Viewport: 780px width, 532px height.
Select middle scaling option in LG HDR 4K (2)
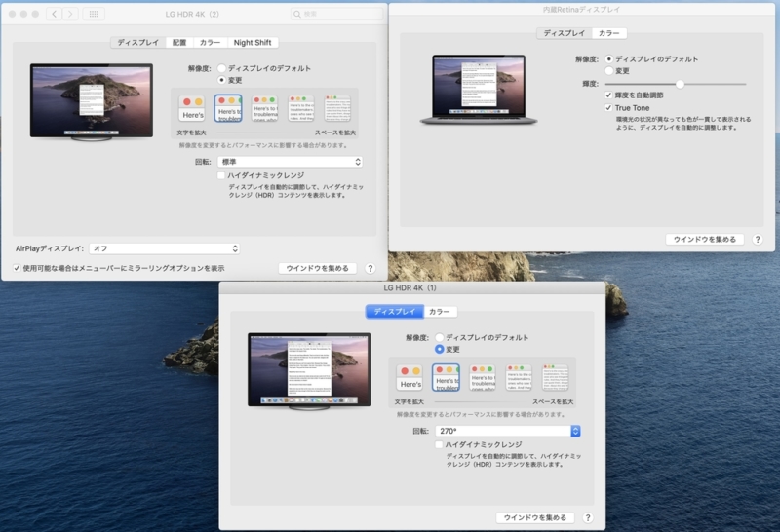pos(264,108)
